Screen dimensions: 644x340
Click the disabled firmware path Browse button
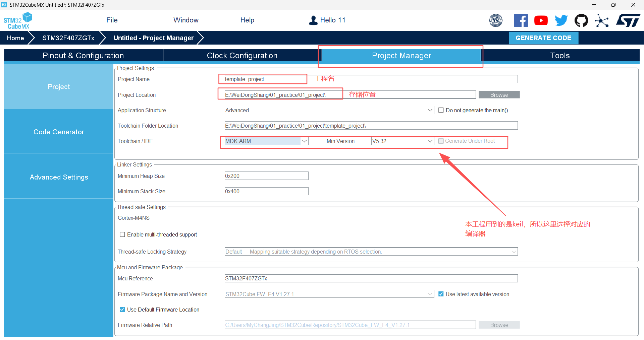tap(499, 325)
